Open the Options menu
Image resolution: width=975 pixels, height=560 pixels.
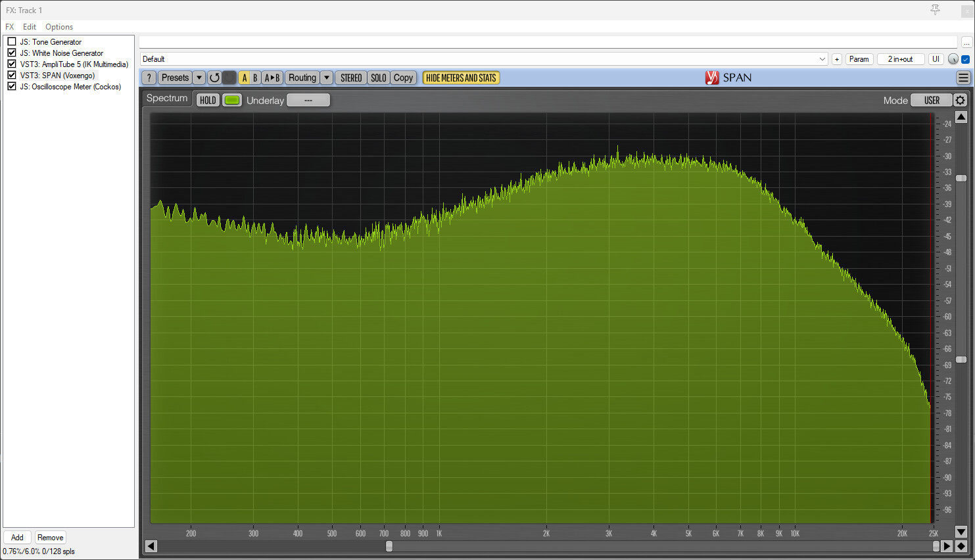pyautogui.click(x=59, y=27)
